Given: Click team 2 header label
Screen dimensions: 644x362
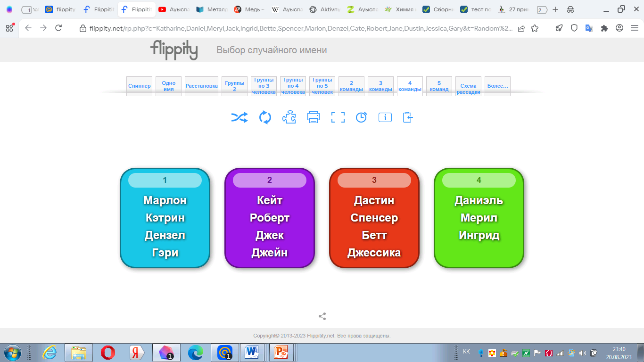Looking at the screenshot, I should point(270,180).
